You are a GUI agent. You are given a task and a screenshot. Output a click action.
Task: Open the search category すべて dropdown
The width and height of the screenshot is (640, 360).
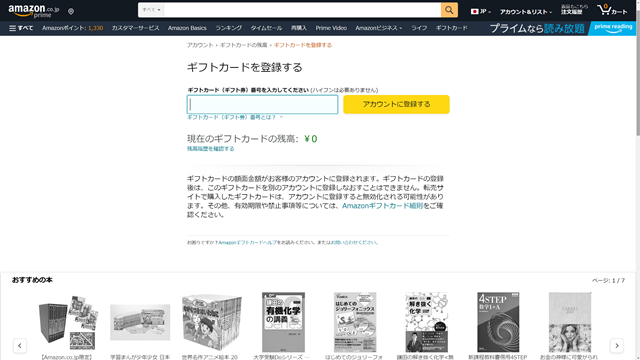pos(151,10)
